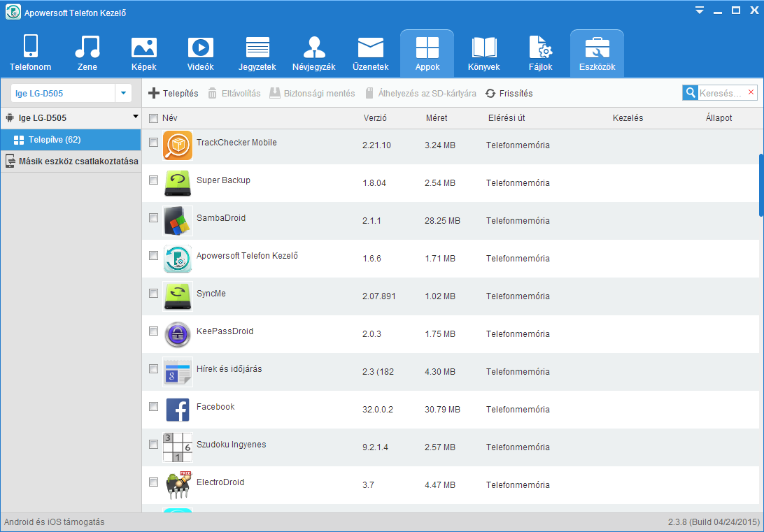This screenshot has width=764, height=532.
Task: Click Biztonsági mentés backup button
Action: [x=312, y=94]
